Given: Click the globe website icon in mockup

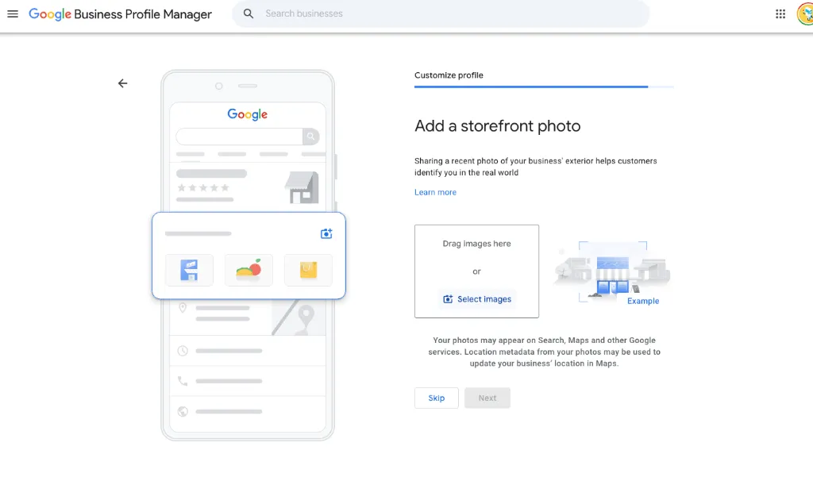Looking at the screenshot, I should 183,412.
